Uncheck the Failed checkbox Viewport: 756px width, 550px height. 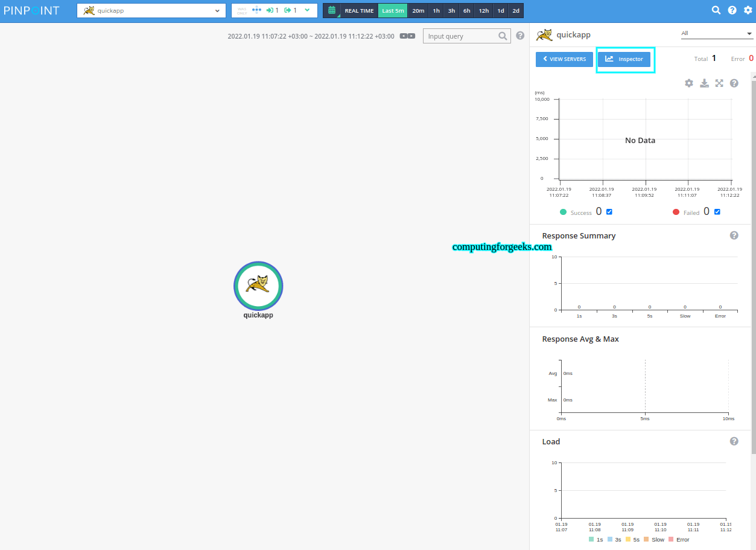(x=717, y=212)
